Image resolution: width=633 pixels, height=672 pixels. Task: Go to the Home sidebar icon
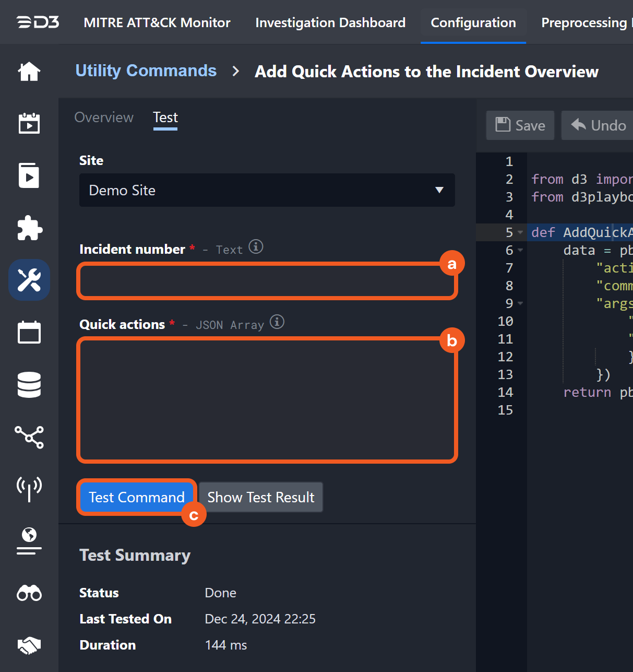29,72
